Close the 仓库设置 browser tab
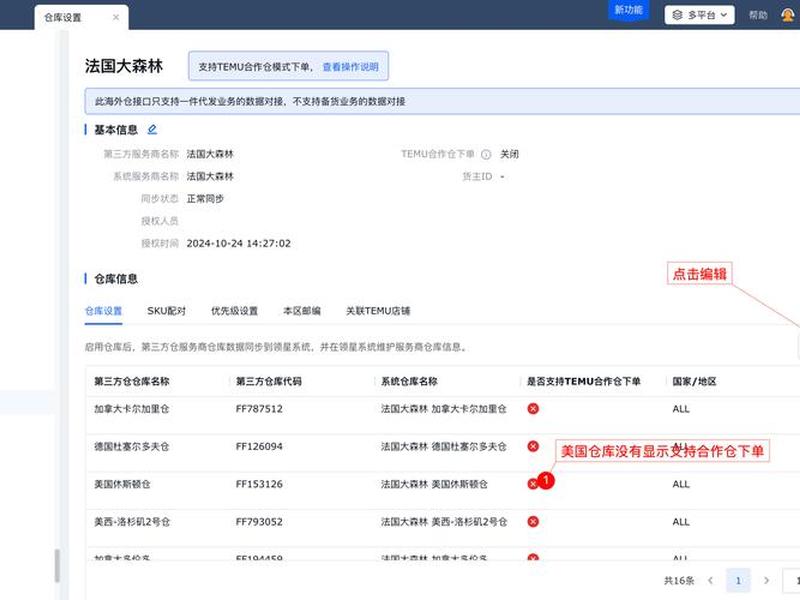800x600 pixels. [116, 17]
